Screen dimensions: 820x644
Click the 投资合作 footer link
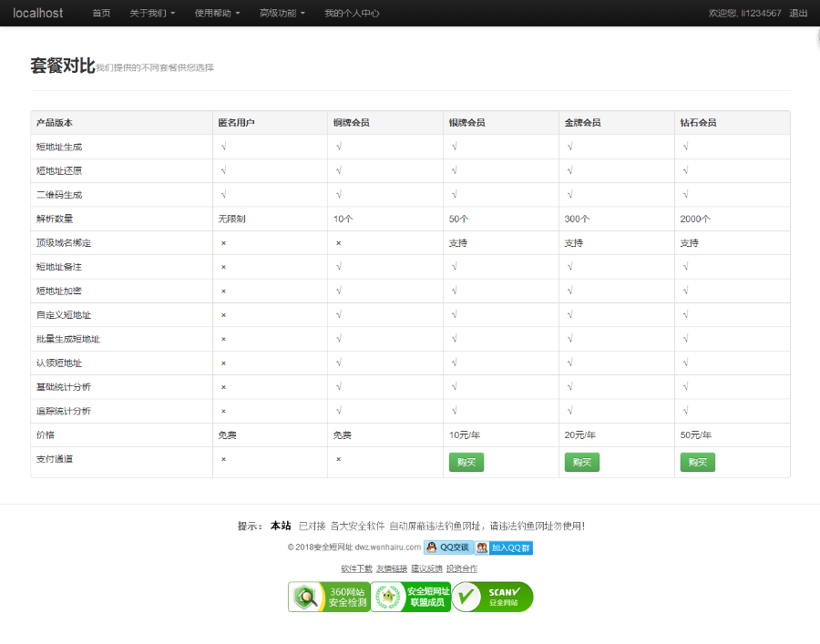462,568
